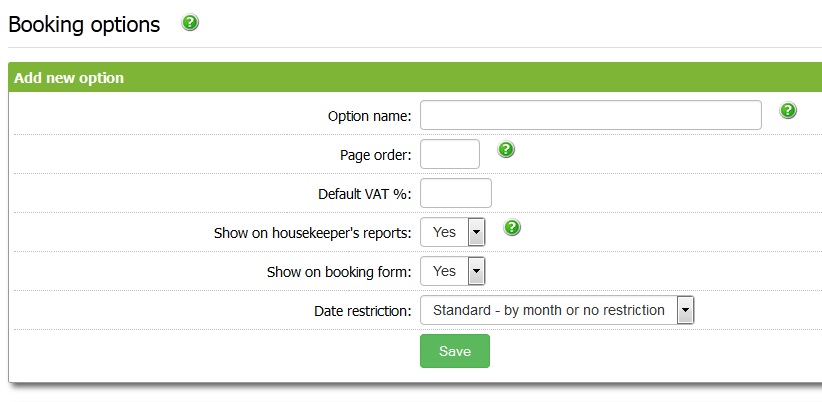Open help icon next to Option name field

[788, 111]
